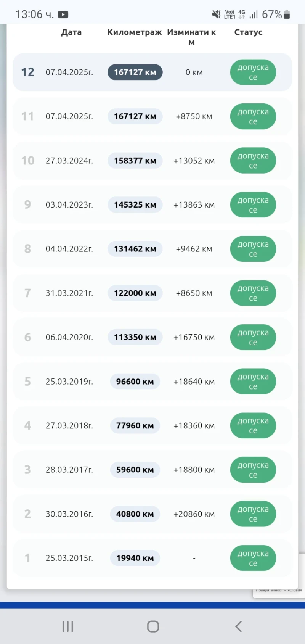Tap the muted sound status icon
The height and width of the screenshot is (644, 305).
[216, 14]
